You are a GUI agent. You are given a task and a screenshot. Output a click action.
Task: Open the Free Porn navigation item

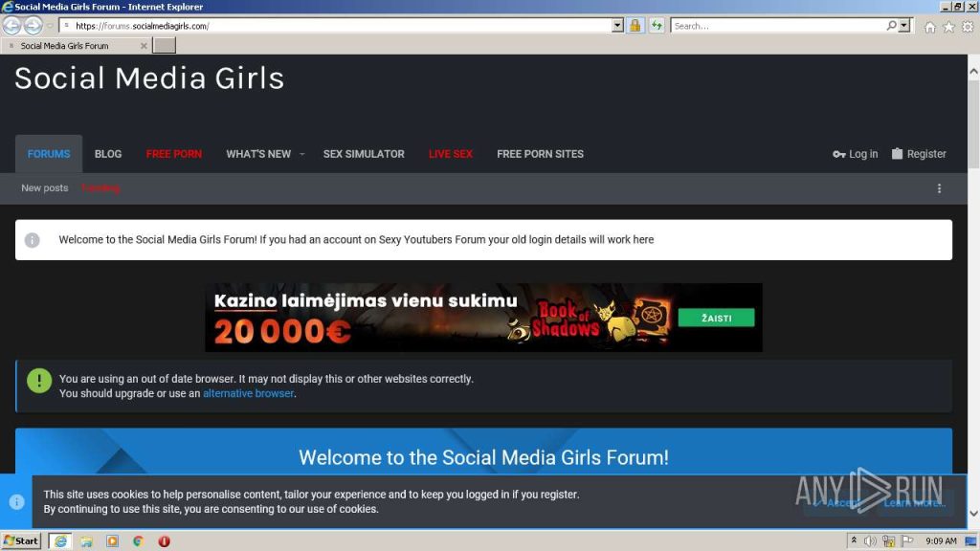[x=174, y=154]
